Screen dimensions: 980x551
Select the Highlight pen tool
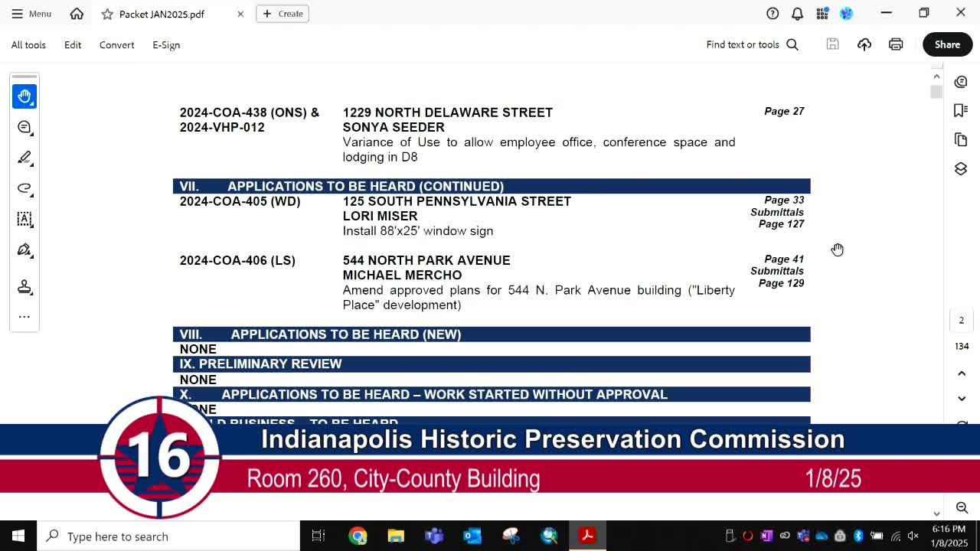tap(24, 158)
